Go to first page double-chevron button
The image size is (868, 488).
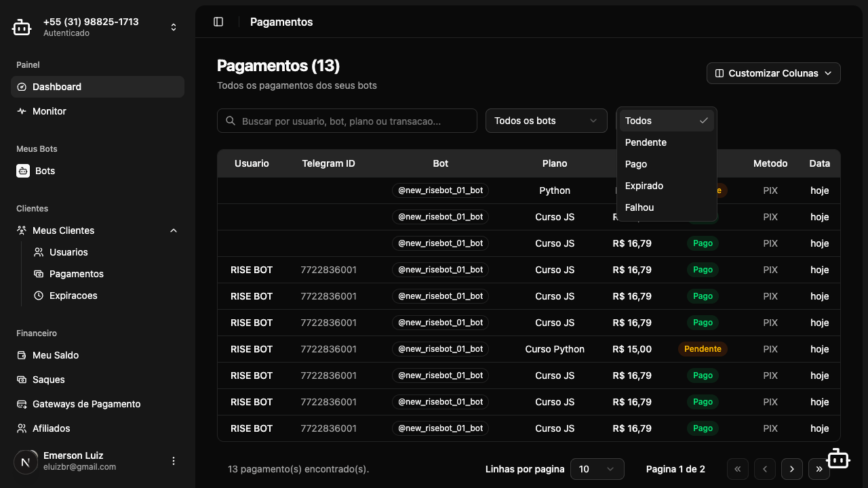click(x=738, y=469)
